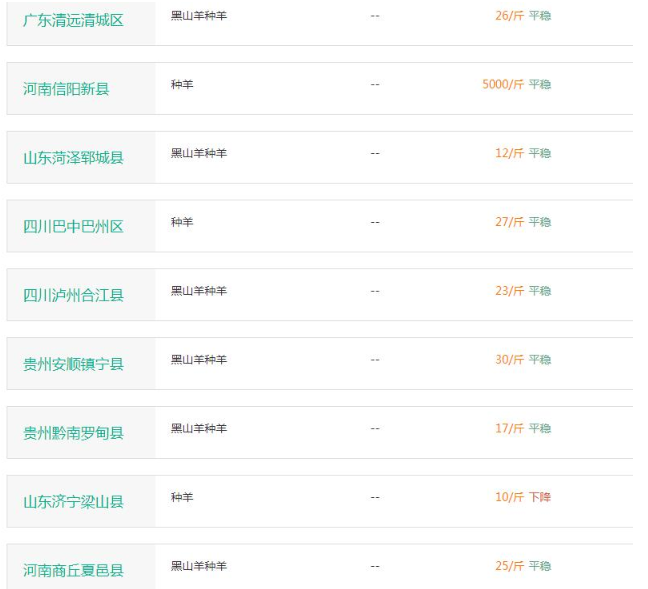Screen dimensions: 648x589
Task: Click the 10/斤 price value
Action: [509, 497]
